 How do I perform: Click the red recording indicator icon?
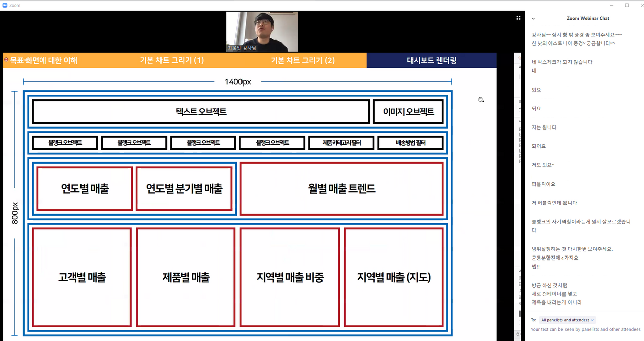pyautogui.click(x=6, y=60)
